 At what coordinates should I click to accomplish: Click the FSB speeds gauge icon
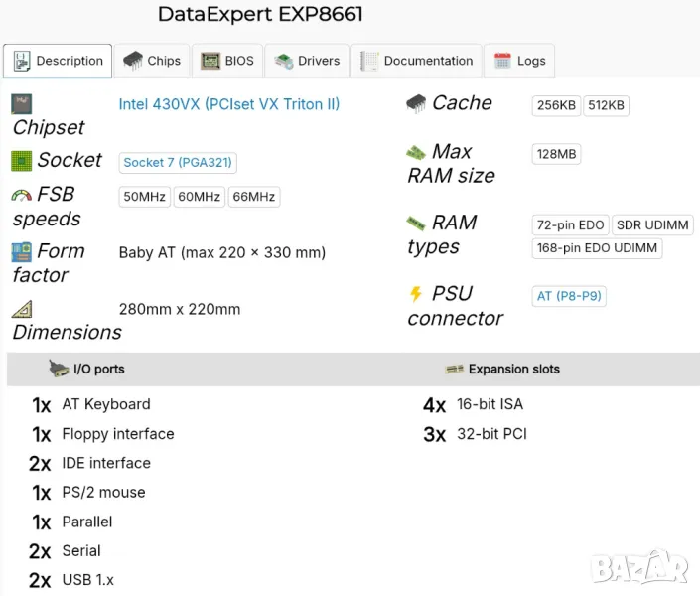coord(22,195)
